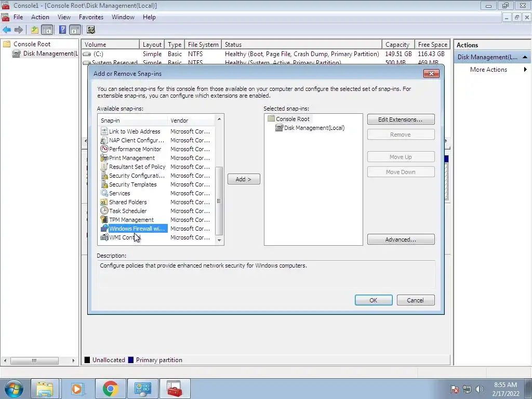Open Google Chrome from taskbar
532x399 pixels.
(110, 389)
